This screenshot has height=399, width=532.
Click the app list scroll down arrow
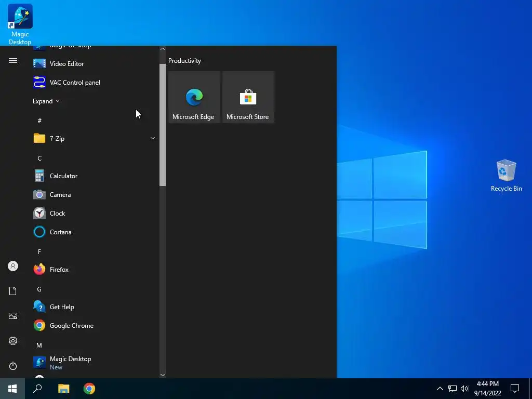[163, 375]
